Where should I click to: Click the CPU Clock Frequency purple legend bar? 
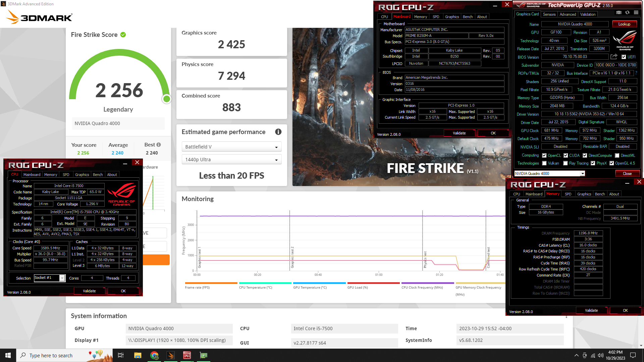tap(428, 283)
